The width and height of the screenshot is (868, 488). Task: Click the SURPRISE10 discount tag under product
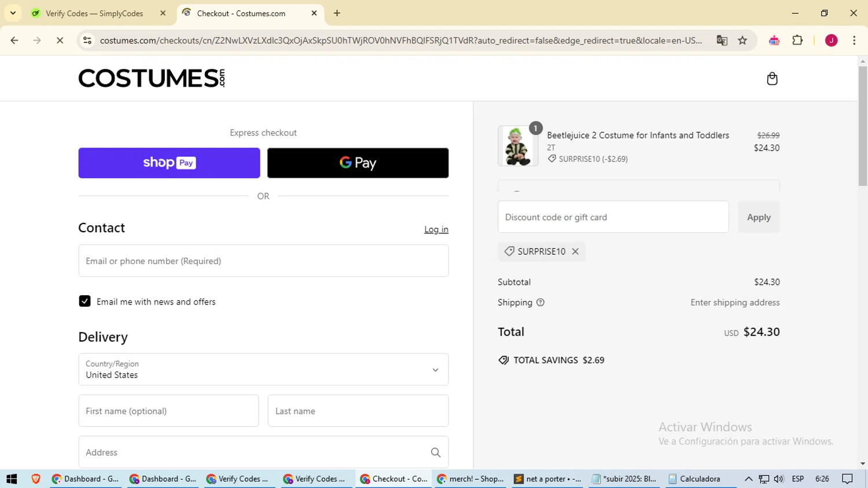(588, 159)
